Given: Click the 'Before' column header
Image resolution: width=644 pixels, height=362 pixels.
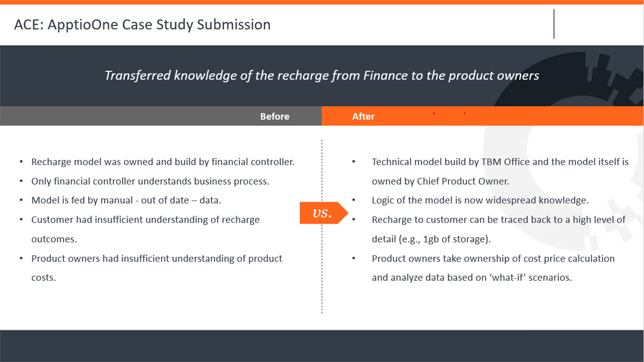Looking at the screenshot, I should [x=274, y=117].
